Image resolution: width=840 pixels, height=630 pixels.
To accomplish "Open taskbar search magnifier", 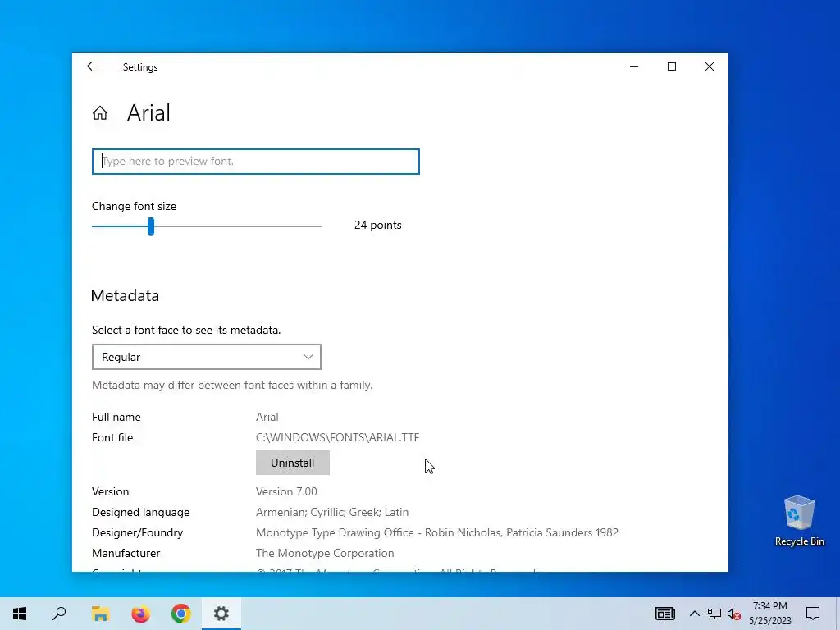I will pos(59,614).
